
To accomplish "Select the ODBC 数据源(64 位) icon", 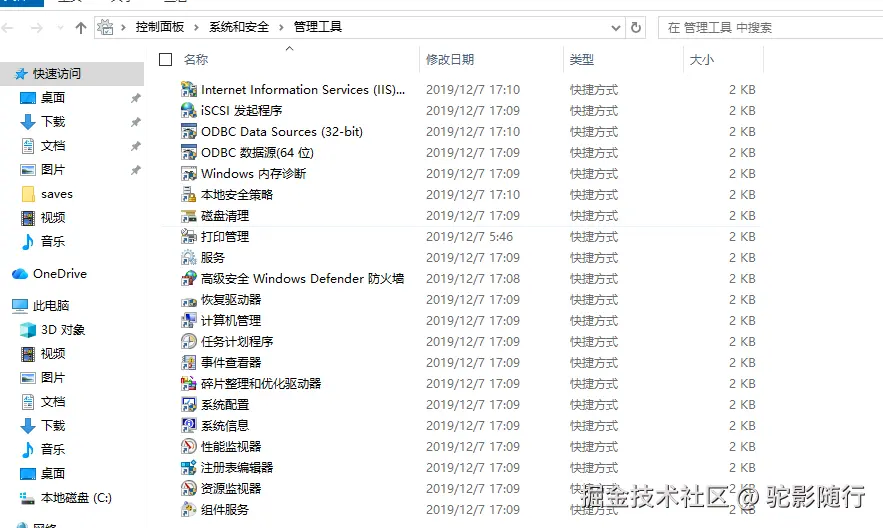I will click(189, 153).
